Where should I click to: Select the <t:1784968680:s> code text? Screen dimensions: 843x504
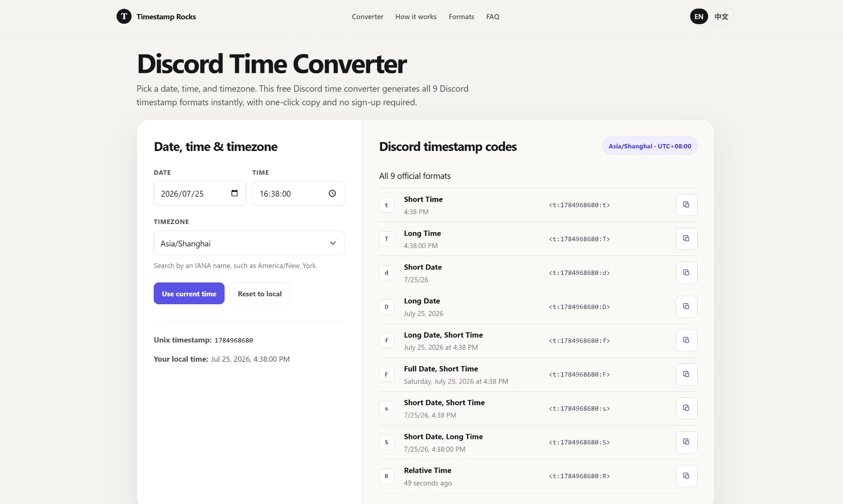pos(579,408)
